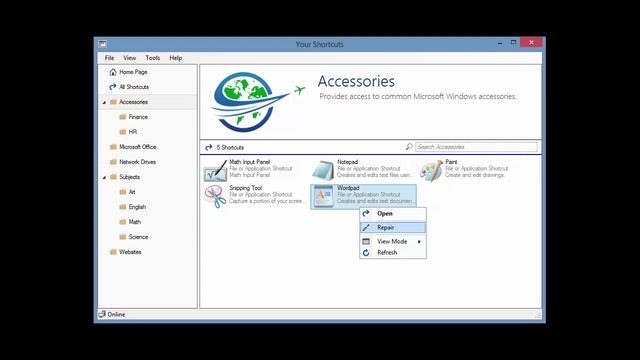The height and width of the screenshot is (360, 640).
Task: Click the English folder icon
Action: (123, 207)
